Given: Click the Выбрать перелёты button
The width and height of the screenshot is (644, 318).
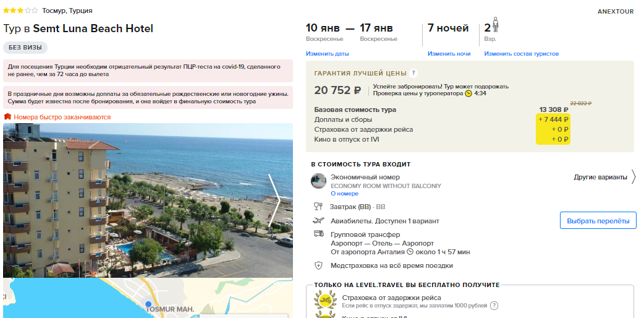Looking at the screenshot, I should 598,221.
